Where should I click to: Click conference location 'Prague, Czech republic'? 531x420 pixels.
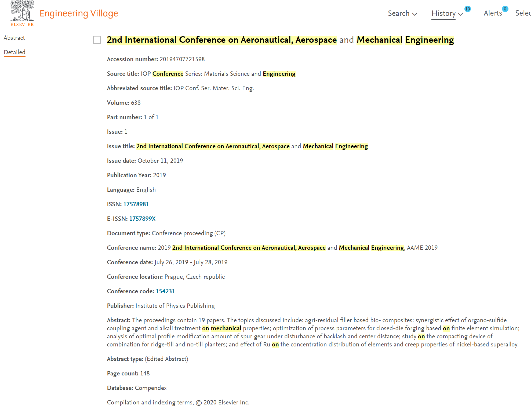coord(195,277)
